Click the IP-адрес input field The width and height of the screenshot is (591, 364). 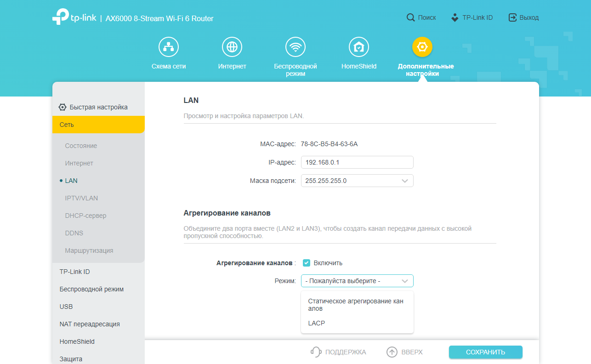357,162
